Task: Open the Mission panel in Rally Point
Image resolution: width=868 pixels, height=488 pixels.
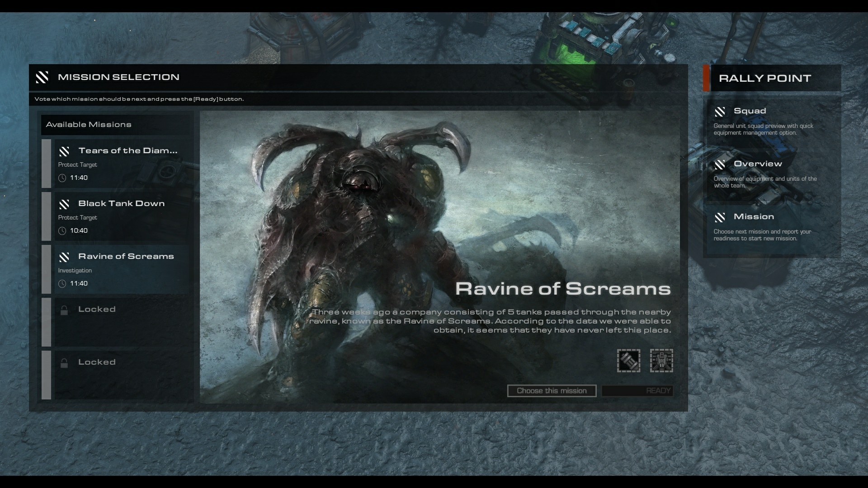Action: coord(772,227)
